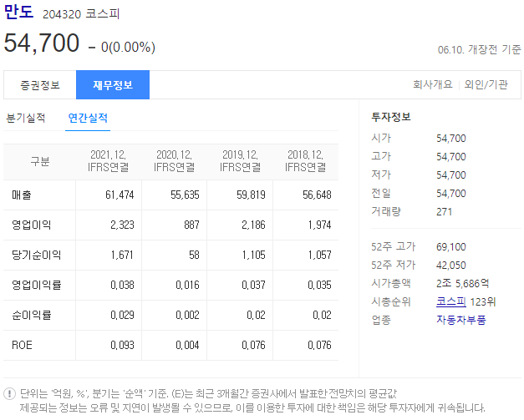Click the 영업이익 row label
Image resolution: width=524 pixels, height=420 pixels.
click(x=32, y=225)
